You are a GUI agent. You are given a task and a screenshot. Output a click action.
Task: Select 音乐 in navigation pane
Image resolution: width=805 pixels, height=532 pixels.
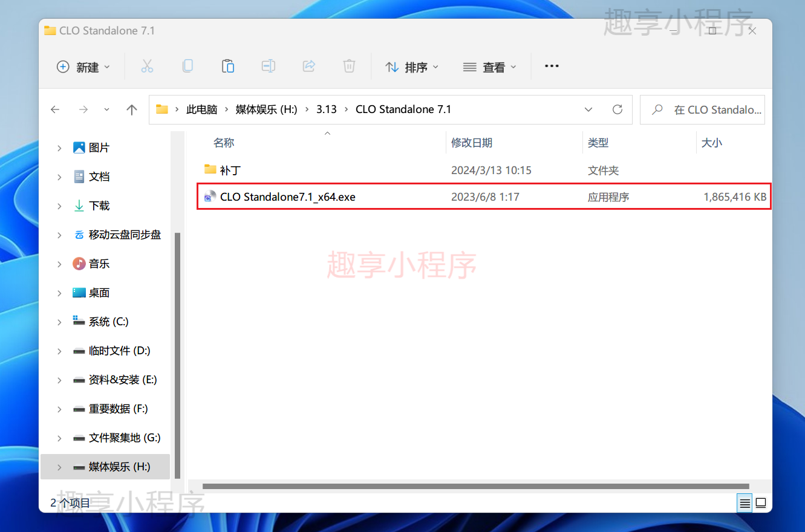(x=99, y=264)
